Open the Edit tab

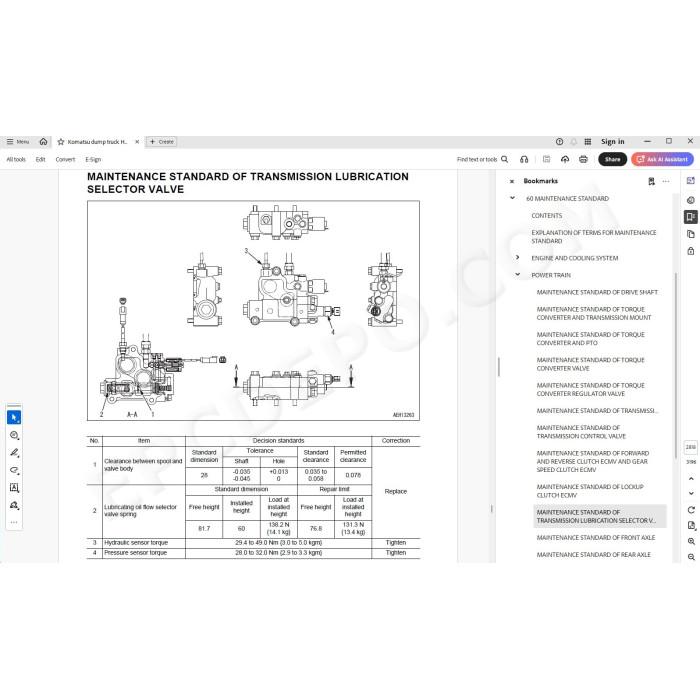[x=41, y=159]
